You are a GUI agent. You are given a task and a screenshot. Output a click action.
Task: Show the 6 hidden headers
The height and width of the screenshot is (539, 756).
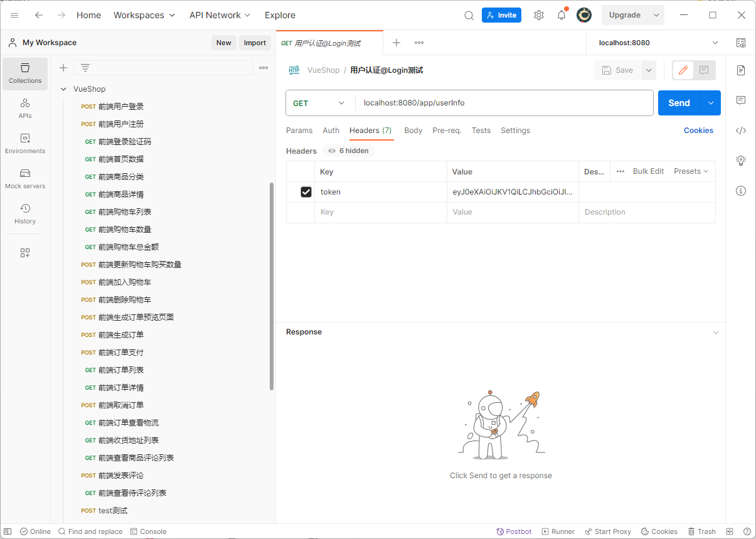click(x=348, y=151)
